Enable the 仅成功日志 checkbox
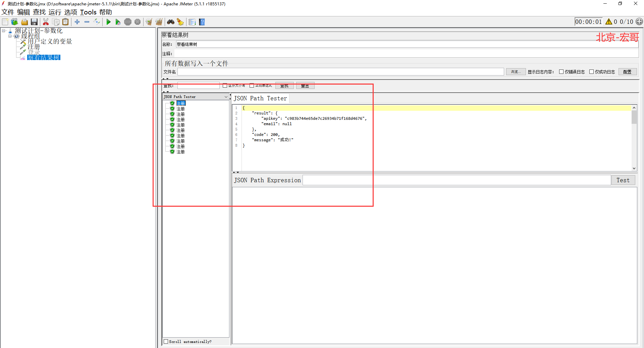The height and width of the screenshot is (348, 644). pos(591,72)
